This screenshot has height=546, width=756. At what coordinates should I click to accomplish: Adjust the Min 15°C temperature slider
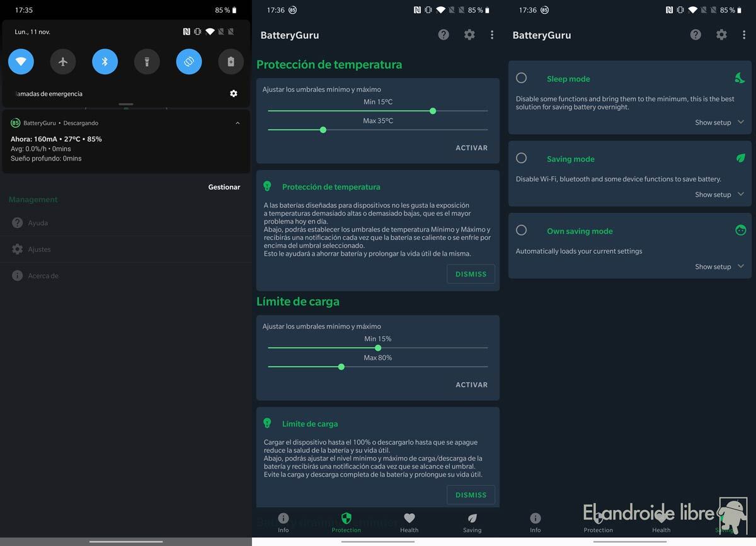point(378,111)
